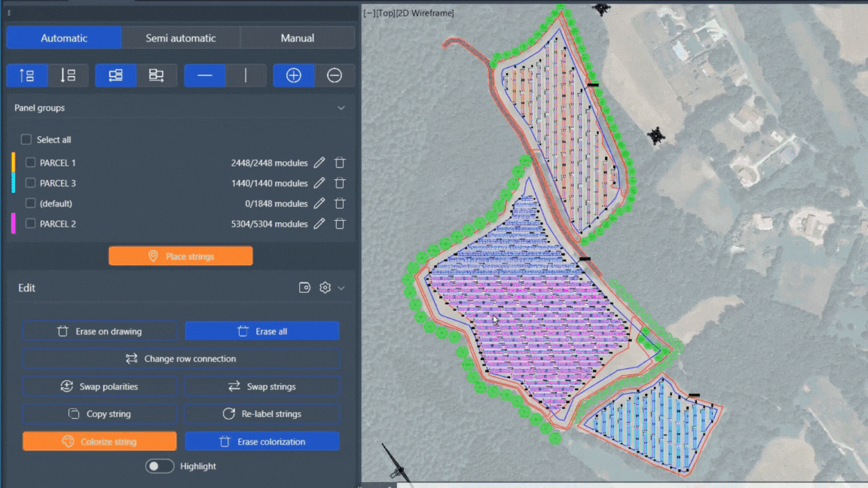Click Change row connection button
Viewport: 868px width, 488px height.
point(181,358)
